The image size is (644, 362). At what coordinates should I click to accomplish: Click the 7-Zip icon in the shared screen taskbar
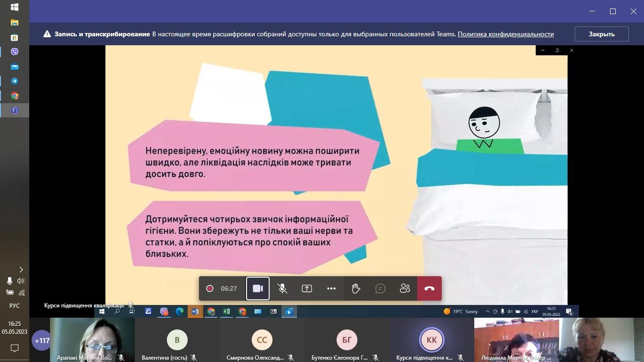coord(273,311)
